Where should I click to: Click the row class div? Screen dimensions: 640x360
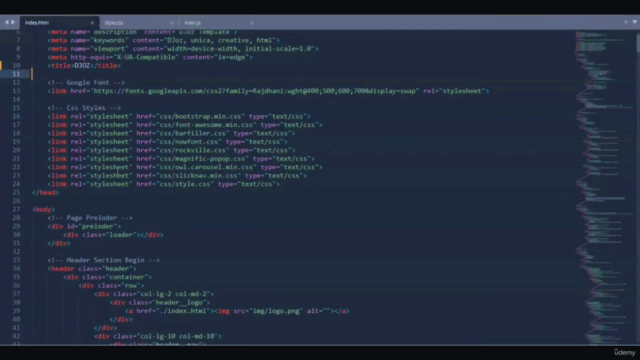(111, 286)
